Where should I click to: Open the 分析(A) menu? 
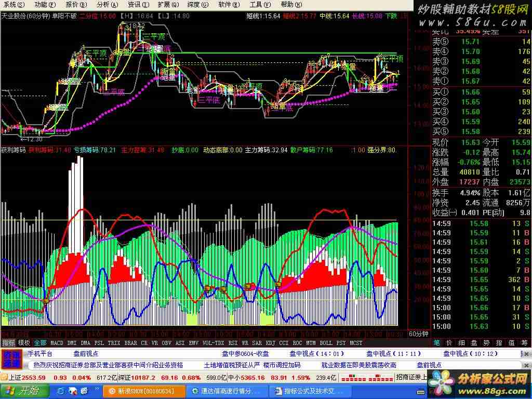click(107, 5)
